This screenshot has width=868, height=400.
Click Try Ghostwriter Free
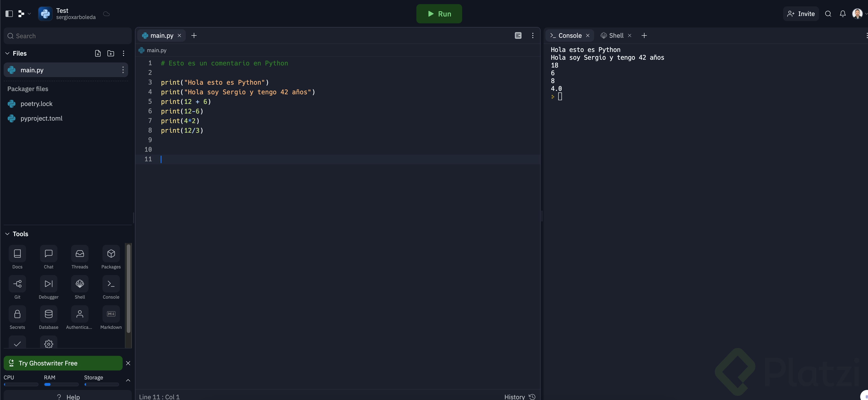point(63,363)
